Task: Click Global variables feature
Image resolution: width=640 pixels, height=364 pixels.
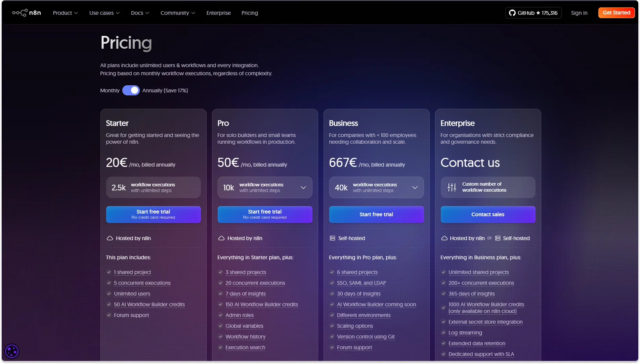Action: coord(244,326)
